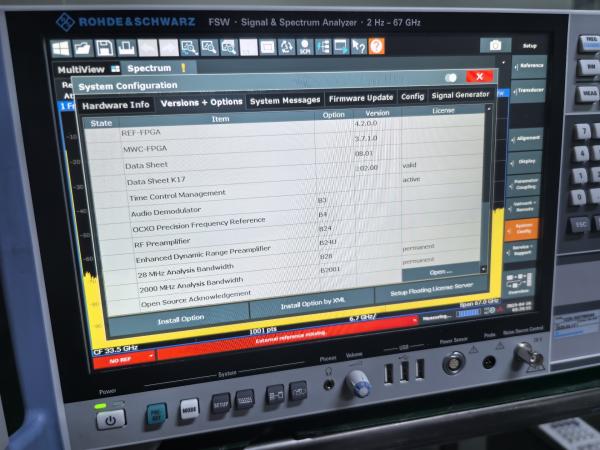
Task: Click the Version column header
Action: 377,113
